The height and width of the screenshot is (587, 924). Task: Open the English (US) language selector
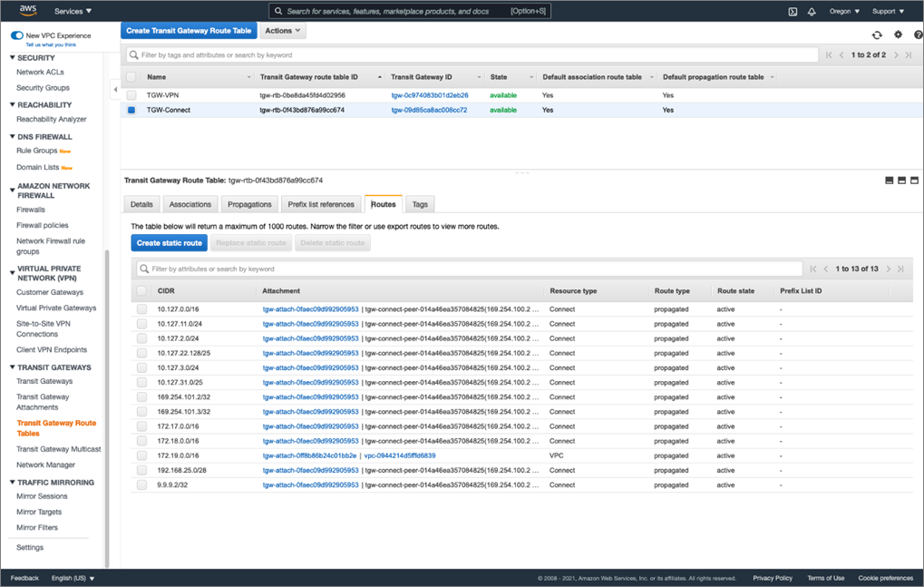point(73,578)
